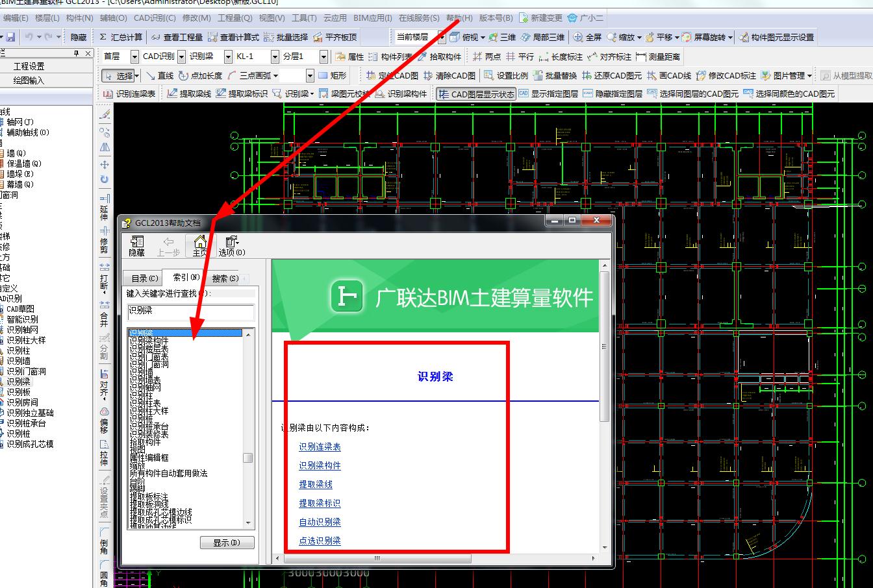Viewport: 873px width, 588px height.
Task: Click 长度标注 length dimension tool
Action: click(561, 56)
